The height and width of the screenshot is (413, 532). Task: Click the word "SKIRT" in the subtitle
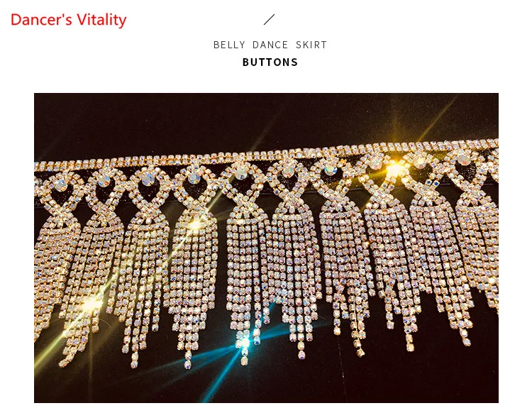pos(311,45)
